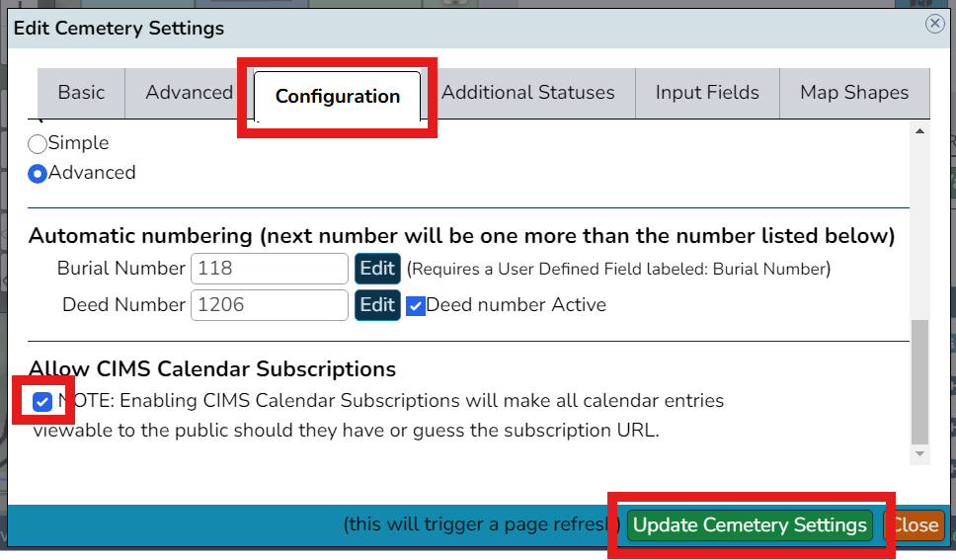
Task: Edit the Deed Number value
Action: (377, 305)
